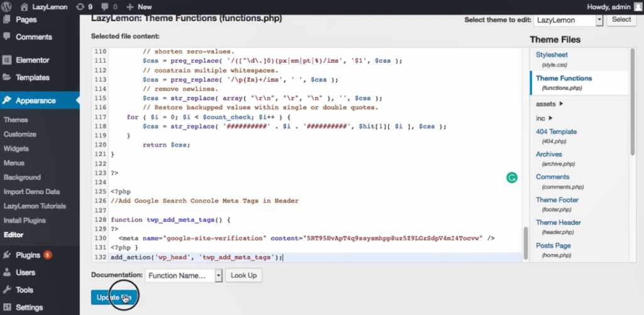644x315 pixels.
Task: Click the code editor scrollbar thumb
Action: pyautogui.click(x=525, y=243)
